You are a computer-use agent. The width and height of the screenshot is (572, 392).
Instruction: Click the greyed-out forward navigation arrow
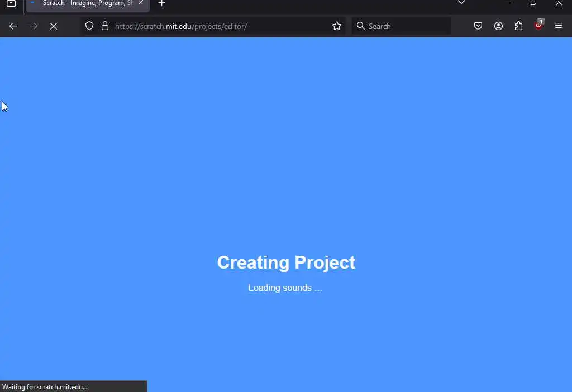[33, 26]
